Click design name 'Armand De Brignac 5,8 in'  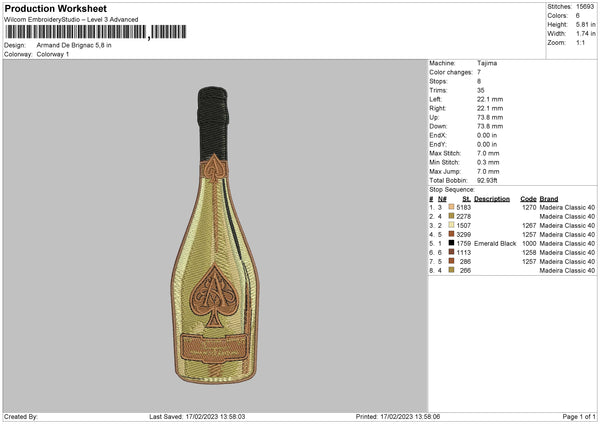tap(74, 45)
